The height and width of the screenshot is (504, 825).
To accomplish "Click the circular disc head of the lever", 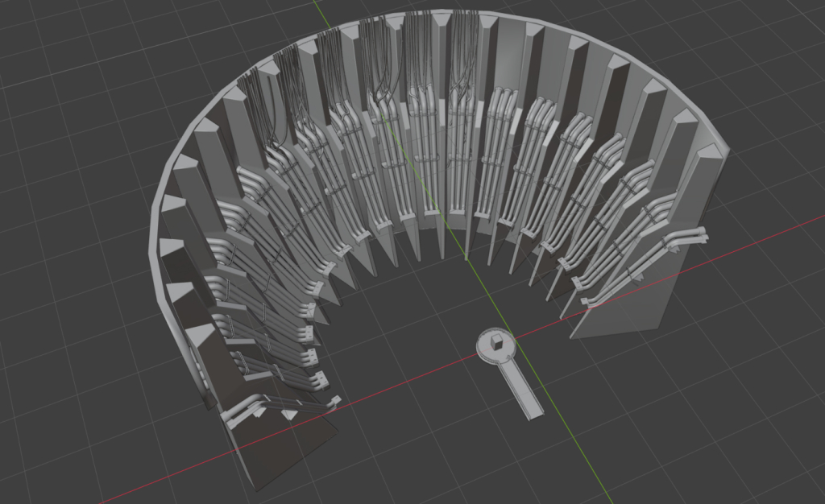I will (485, 346).
